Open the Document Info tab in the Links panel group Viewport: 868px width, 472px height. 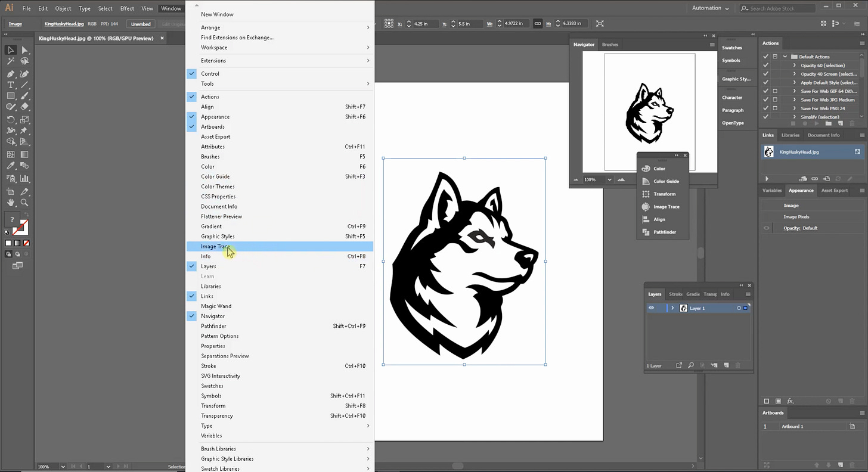[823, 135]
